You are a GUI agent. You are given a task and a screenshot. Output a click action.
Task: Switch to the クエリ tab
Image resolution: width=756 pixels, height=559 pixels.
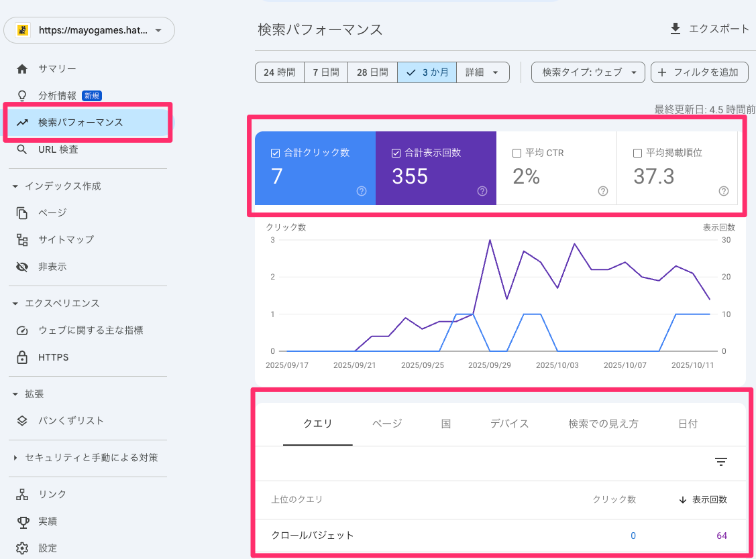click(318, 424)
